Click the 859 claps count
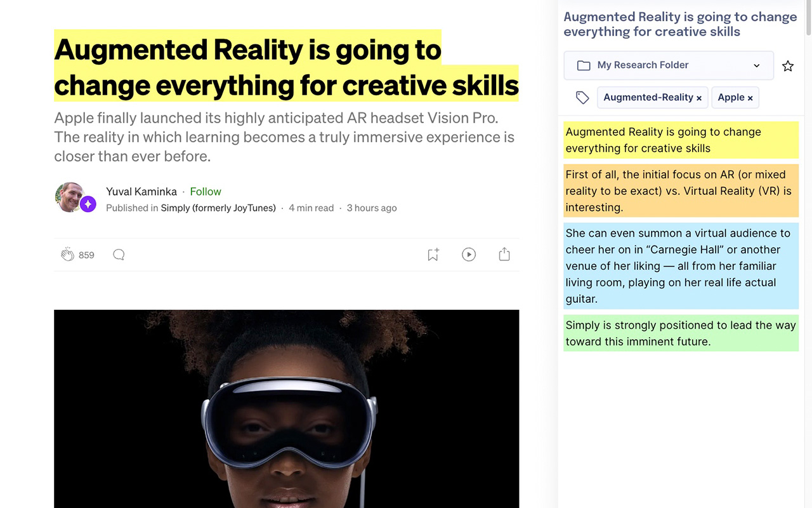The height and width of the screenshot is (508, 812). tap(86, 255)
